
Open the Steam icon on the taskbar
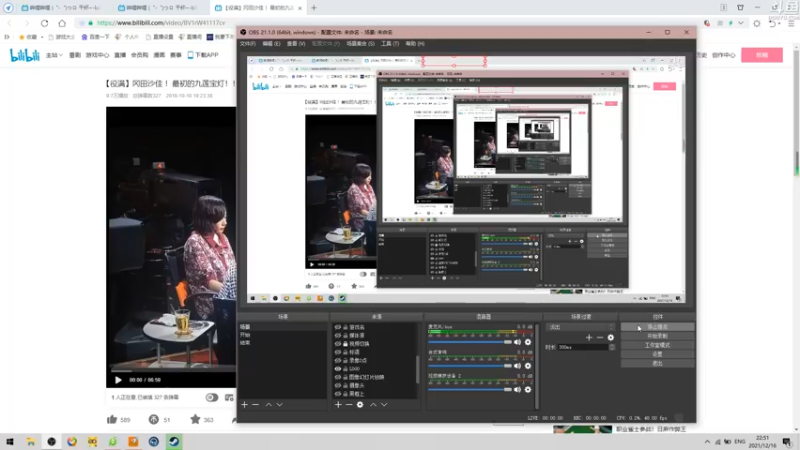pyautogui.click(x=174, y=441)
